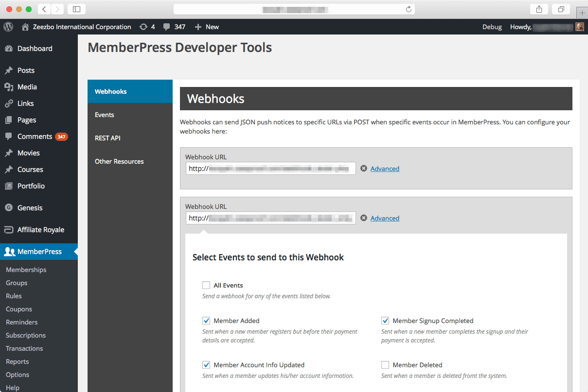Enable the All Events checkbox
Screen dimensions: 588x392
(206, 285)
